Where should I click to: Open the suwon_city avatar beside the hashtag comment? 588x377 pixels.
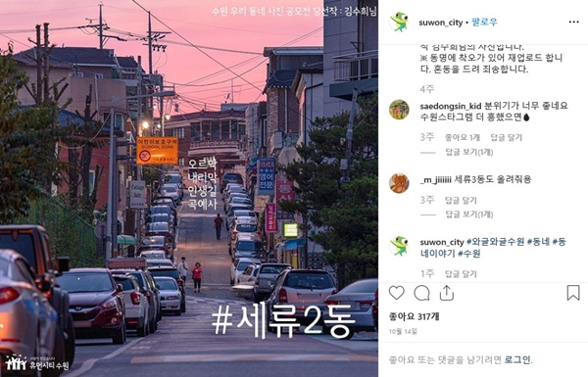pos(399,246)
